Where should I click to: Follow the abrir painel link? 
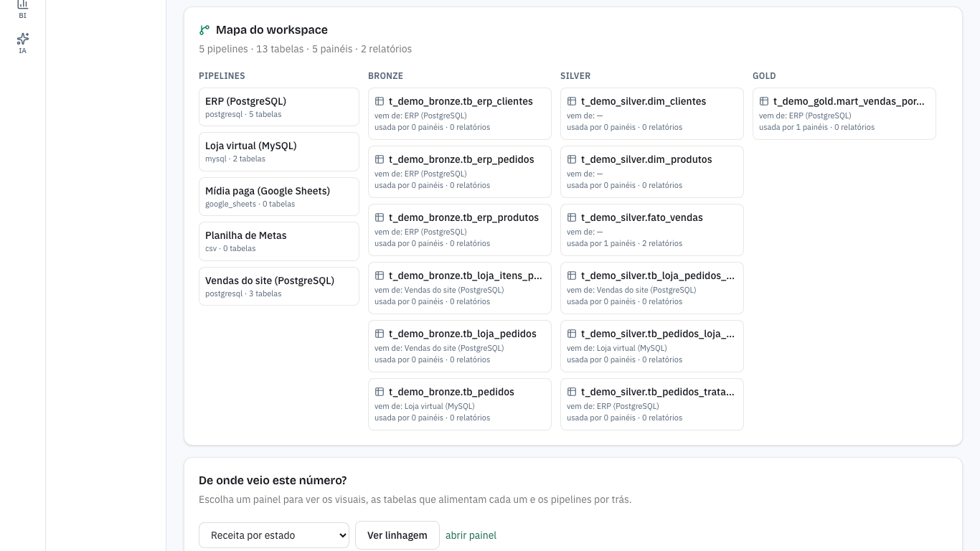[471, 535]
